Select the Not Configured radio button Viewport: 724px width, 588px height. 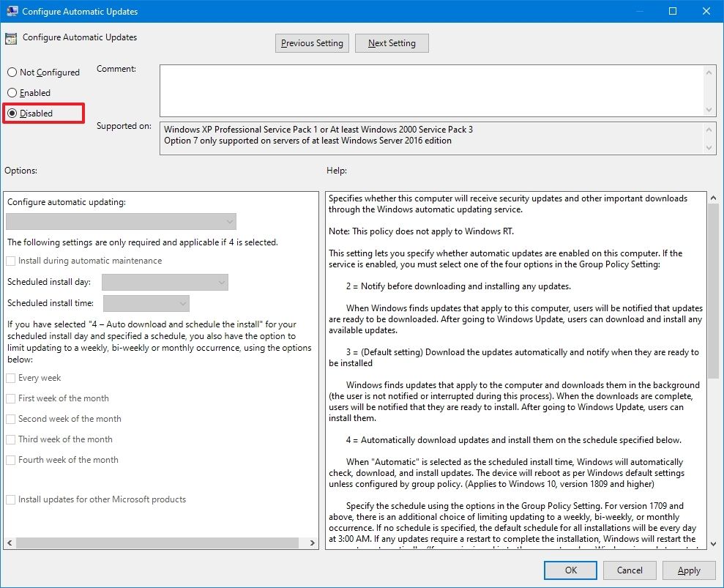click(x=12, y=72)
